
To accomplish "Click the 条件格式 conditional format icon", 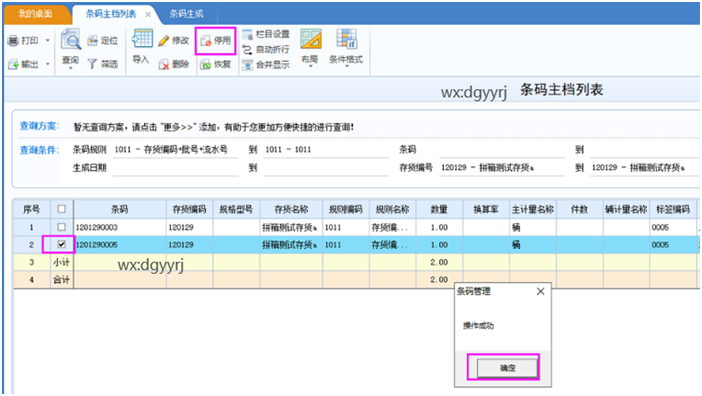I will coord(346,39).
